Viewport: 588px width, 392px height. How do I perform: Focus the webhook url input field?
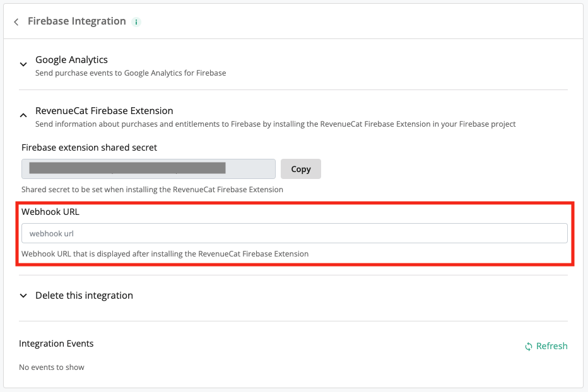tap(294, 233)
